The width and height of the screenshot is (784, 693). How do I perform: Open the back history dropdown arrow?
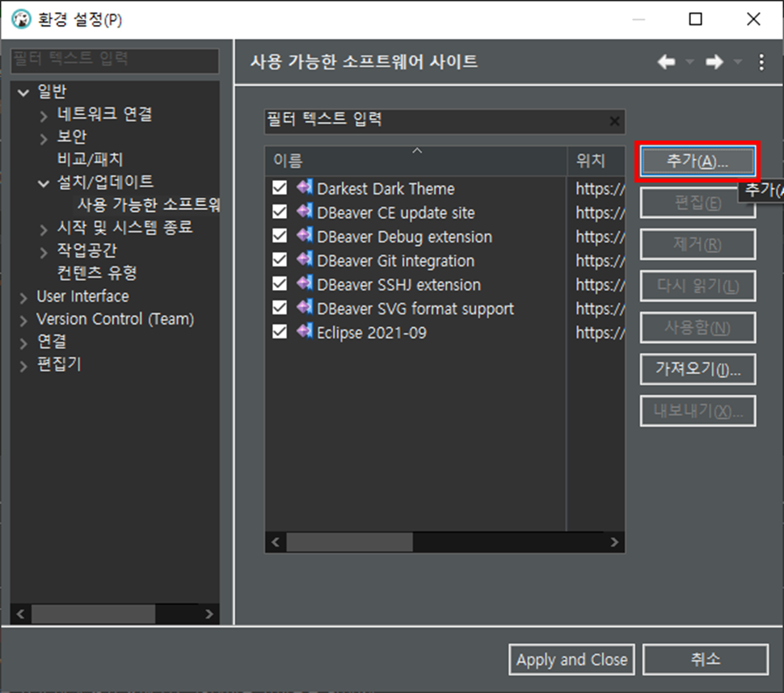pos(689,62)
